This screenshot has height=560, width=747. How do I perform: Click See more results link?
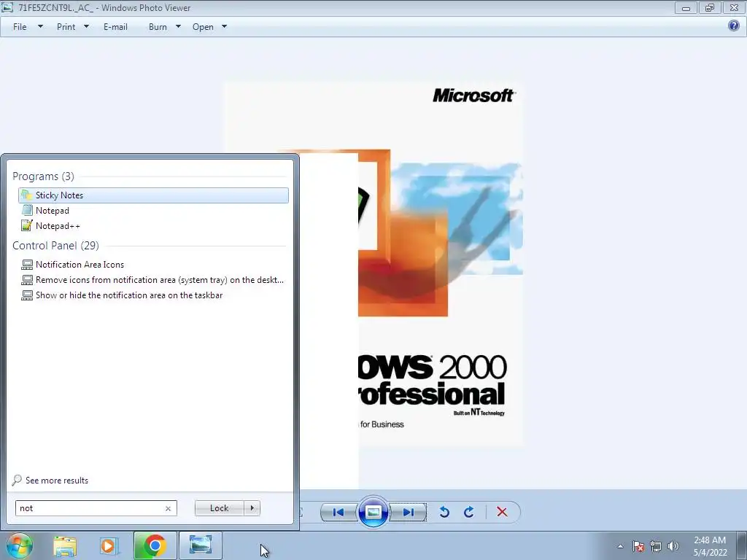point(50,480)
